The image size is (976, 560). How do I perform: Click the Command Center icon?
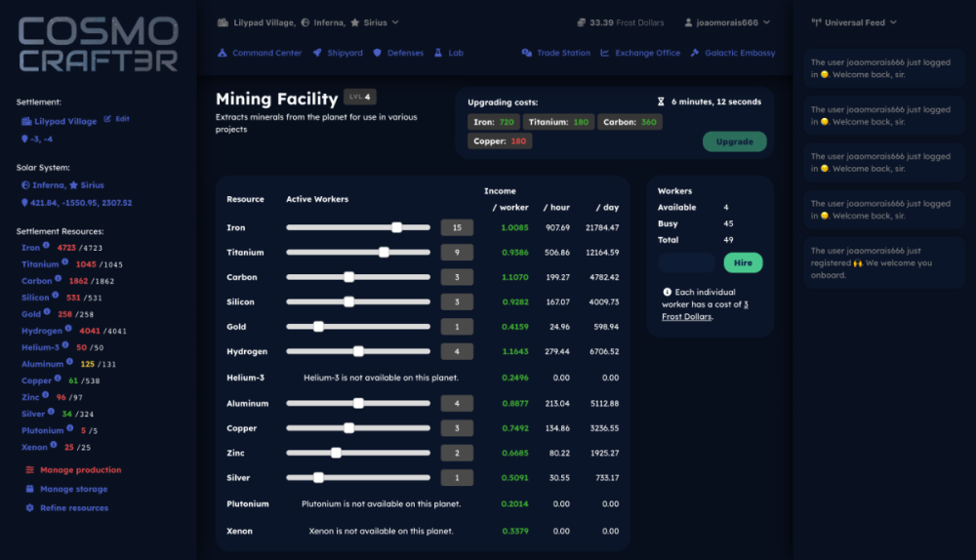click(223, 53)
